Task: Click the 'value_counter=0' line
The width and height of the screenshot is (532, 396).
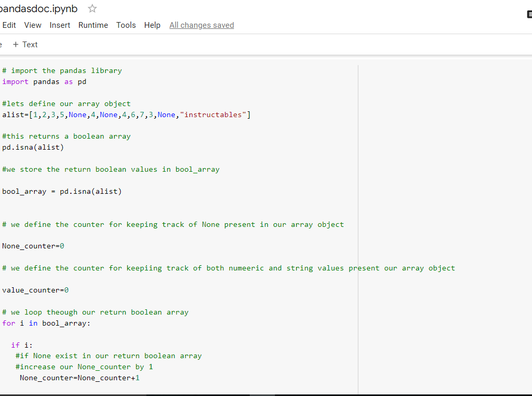Action: [35, 290]
